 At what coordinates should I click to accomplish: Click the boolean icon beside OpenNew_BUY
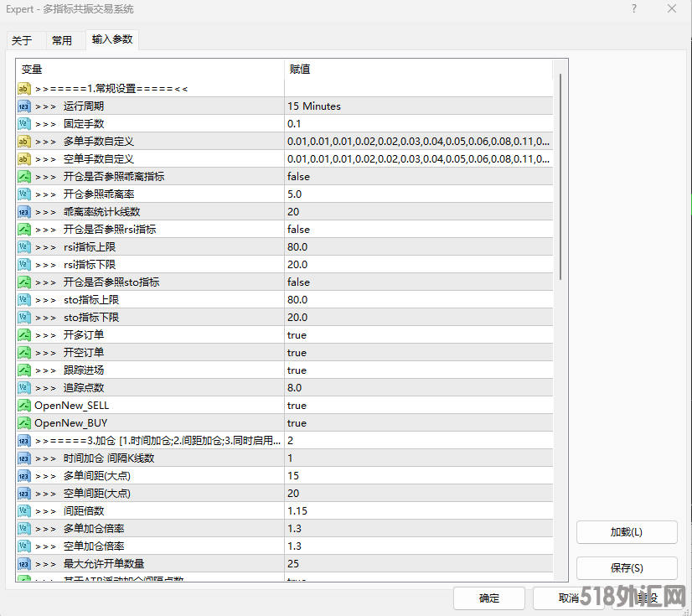point(23,423)
